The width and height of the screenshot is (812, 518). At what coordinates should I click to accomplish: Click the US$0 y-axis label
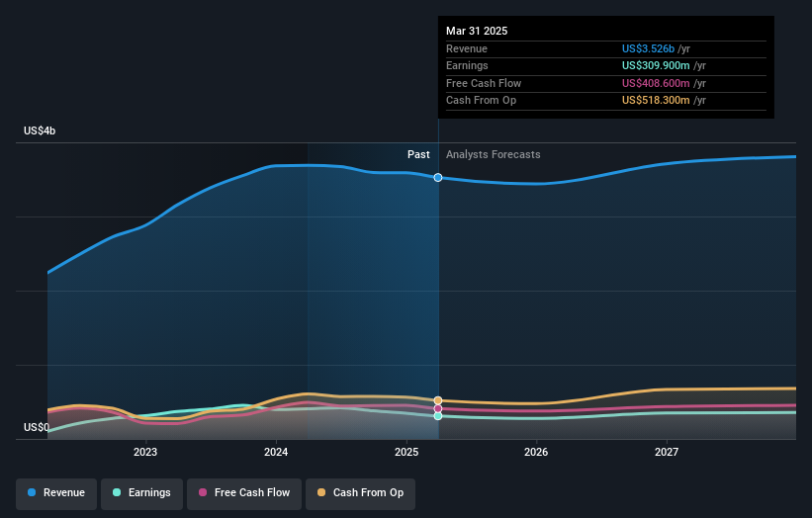[37, 427]
